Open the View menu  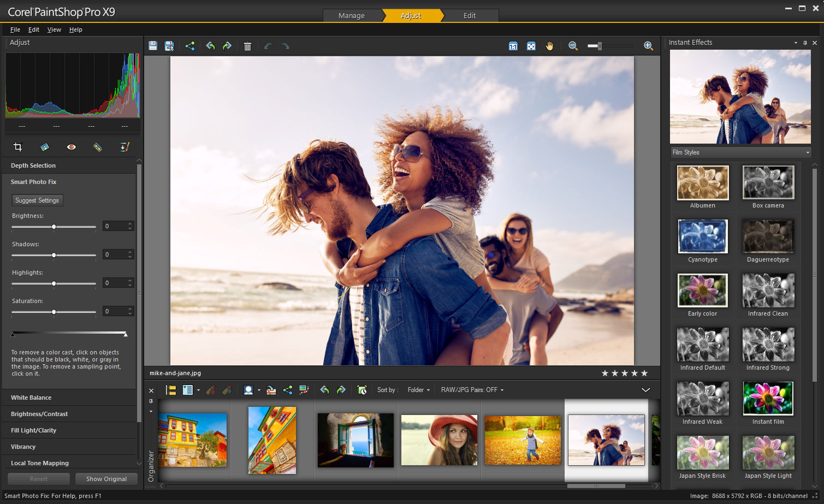(54, 29)
